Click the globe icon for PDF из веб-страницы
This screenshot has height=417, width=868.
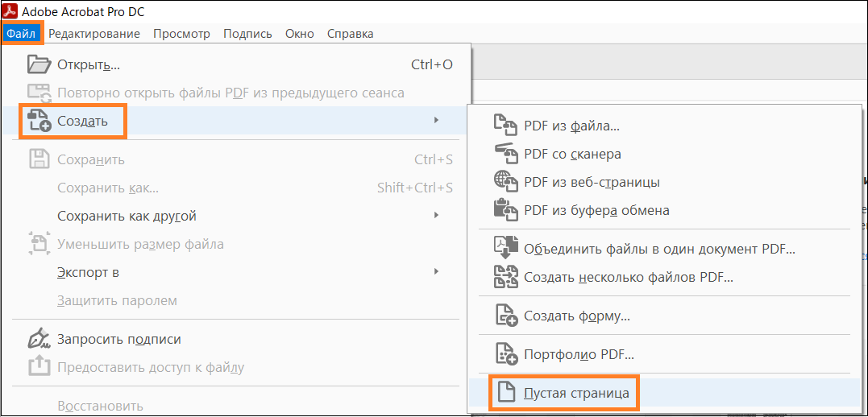(505, 182)
